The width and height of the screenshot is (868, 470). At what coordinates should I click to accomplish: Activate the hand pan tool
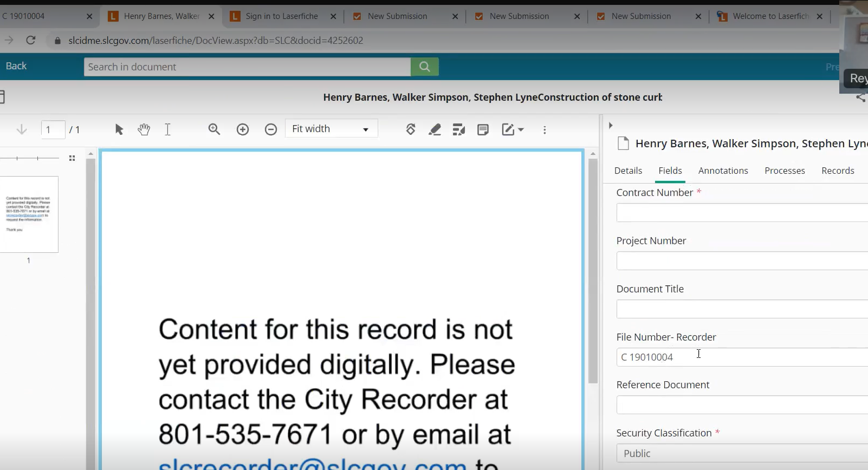click(x=144, y=129)
